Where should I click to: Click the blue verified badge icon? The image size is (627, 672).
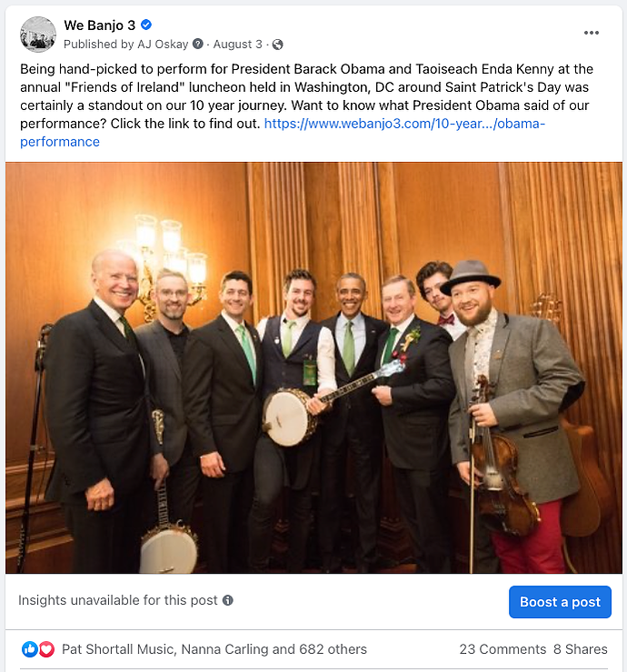[146, 25]
